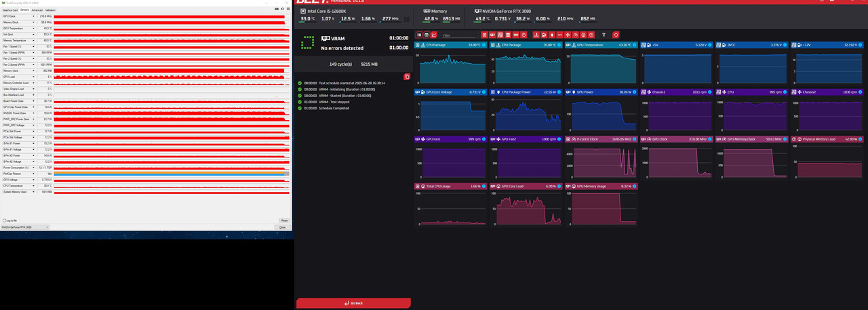
Task: Open the Board Power Draw dropdown arrow
Action: (33, 101)
